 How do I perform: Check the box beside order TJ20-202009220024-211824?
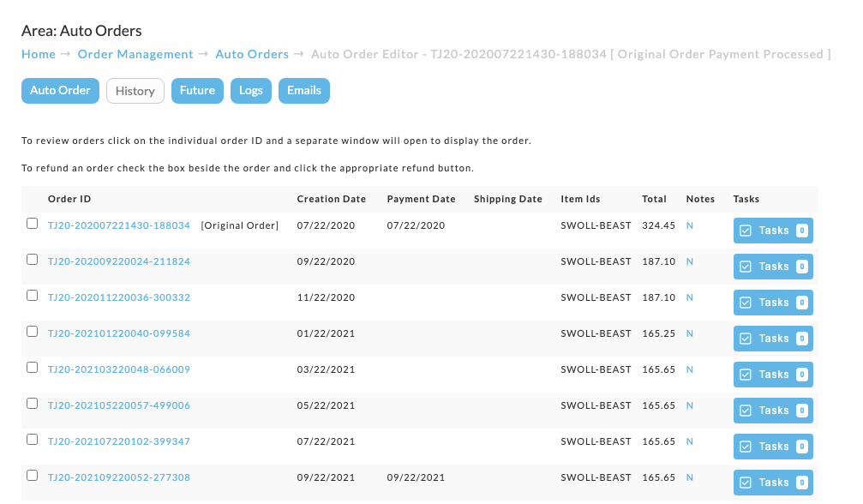(x=32, y=259)
